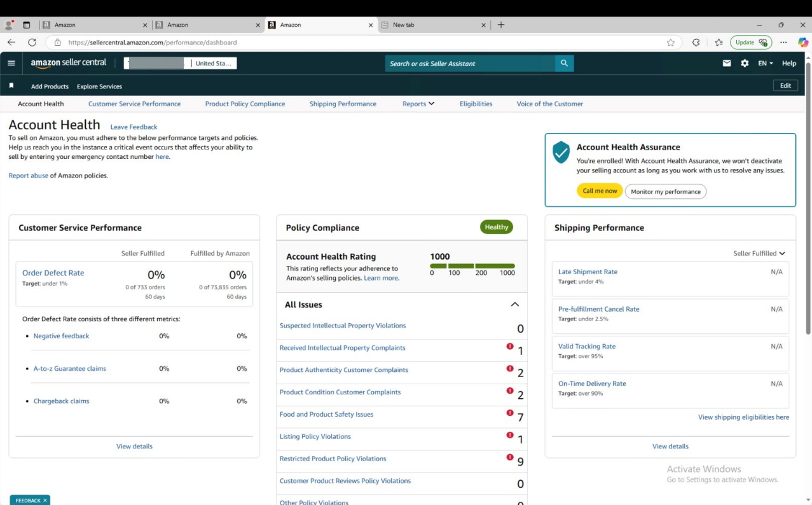This screenshot has height=505, width=812.
Task: Open the Order Defect Rate link
Action: (53, 273)
